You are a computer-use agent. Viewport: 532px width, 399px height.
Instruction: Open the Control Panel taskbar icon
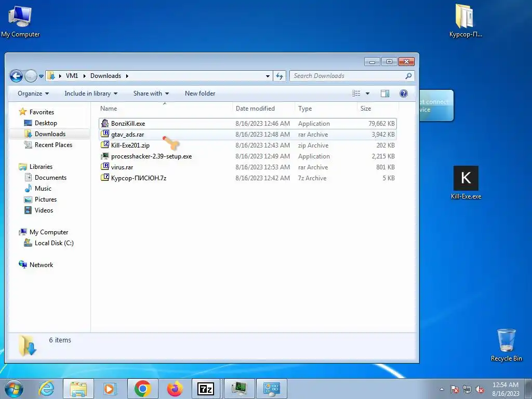(x=271, y=389)
